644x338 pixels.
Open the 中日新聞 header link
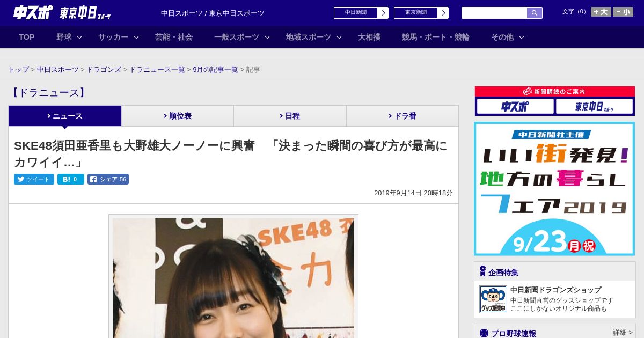(x=356, y=13)
